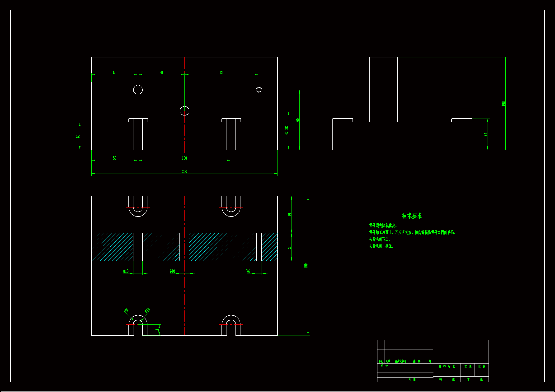Click the 零件须去除氧化皮 requirement line
555x392 pixels.
(383, 226)
